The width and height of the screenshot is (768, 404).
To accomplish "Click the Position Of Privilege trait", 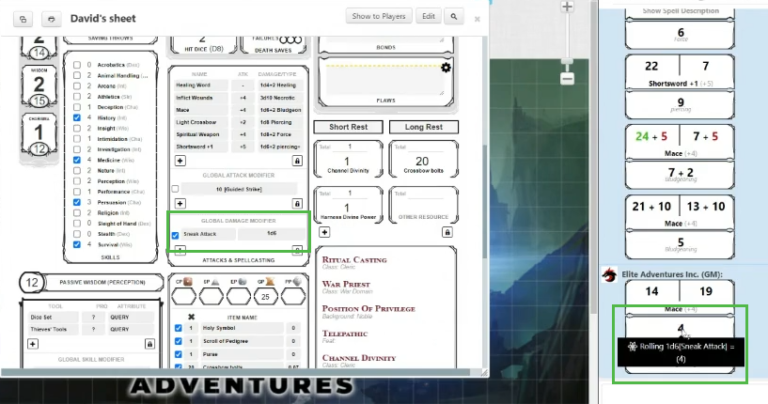I will (368, 309).
